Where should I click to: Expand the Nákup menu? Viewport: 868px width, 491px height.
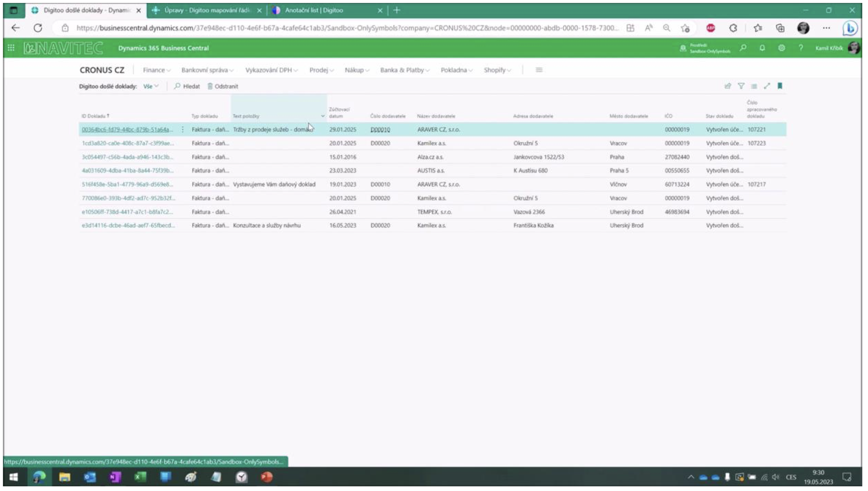(357, 70)
